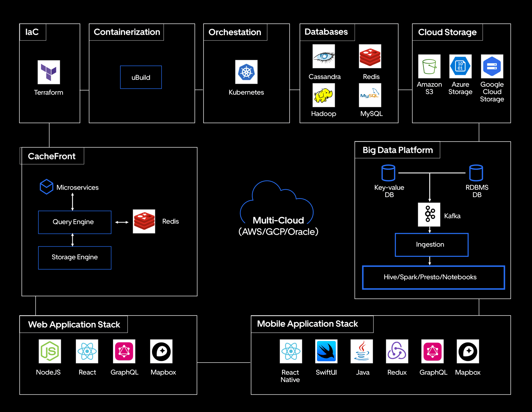Click the Google Cloud Storage icon

pos(492,66)
